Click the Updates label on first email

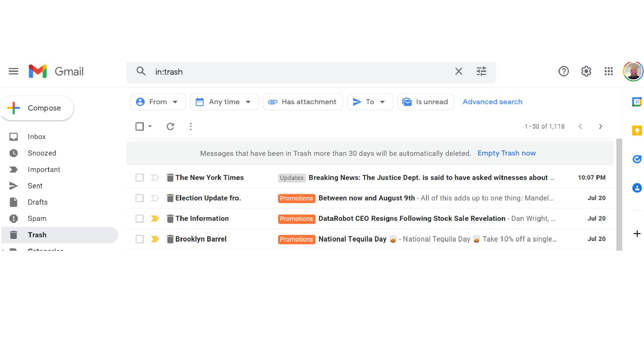292,178
